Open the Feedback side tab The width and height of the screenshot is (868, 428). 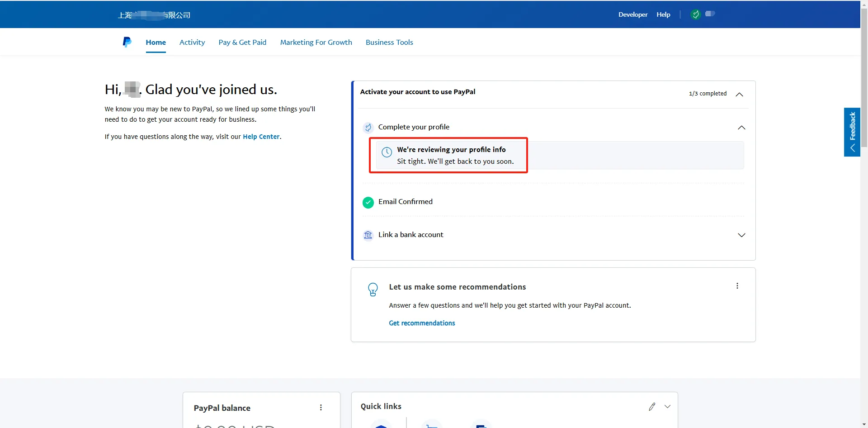(x=852, y=132)
